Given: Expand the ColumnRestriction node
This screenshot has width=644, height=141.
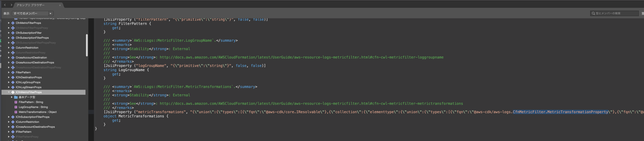Looking at the screenshot, I should point(9,48).
